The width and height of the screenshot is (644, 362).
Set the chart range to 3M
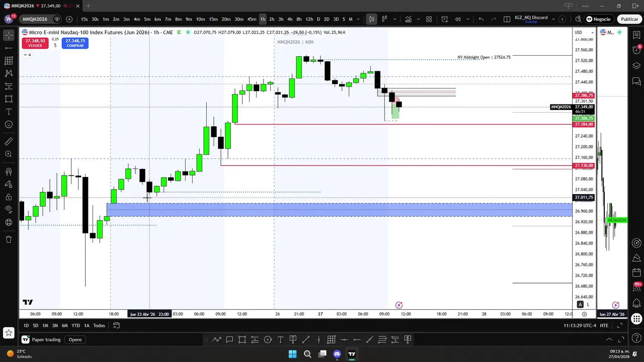tap(55, 325)
